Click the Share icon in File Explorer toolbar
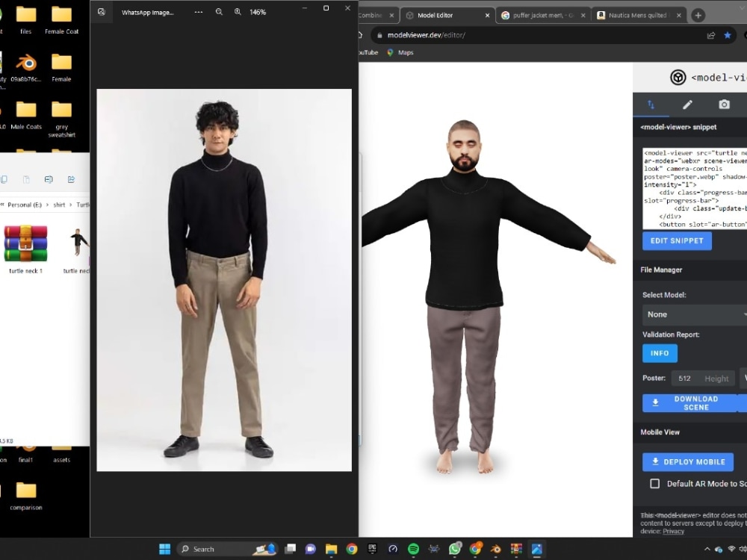The width and height of the screenshot is (747, 560). pyautogui.click(x=71, y=179)
